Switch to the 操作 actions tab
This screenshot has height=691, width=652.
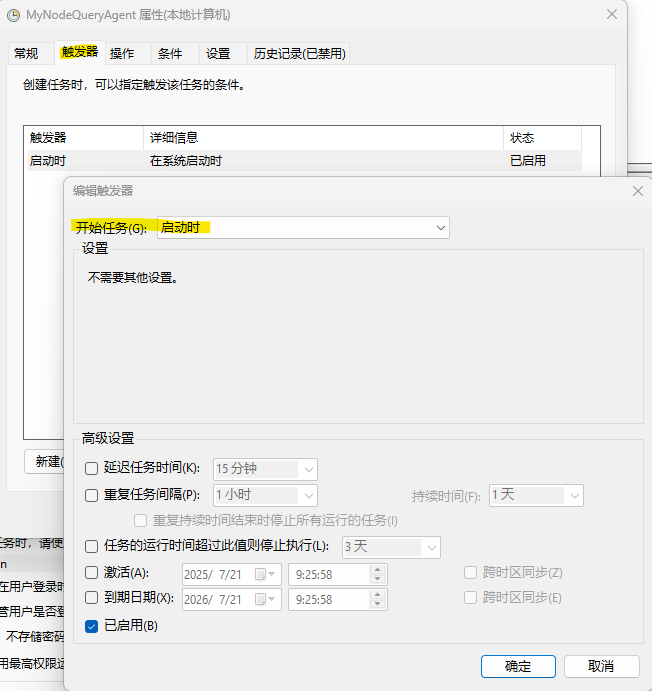122,53
